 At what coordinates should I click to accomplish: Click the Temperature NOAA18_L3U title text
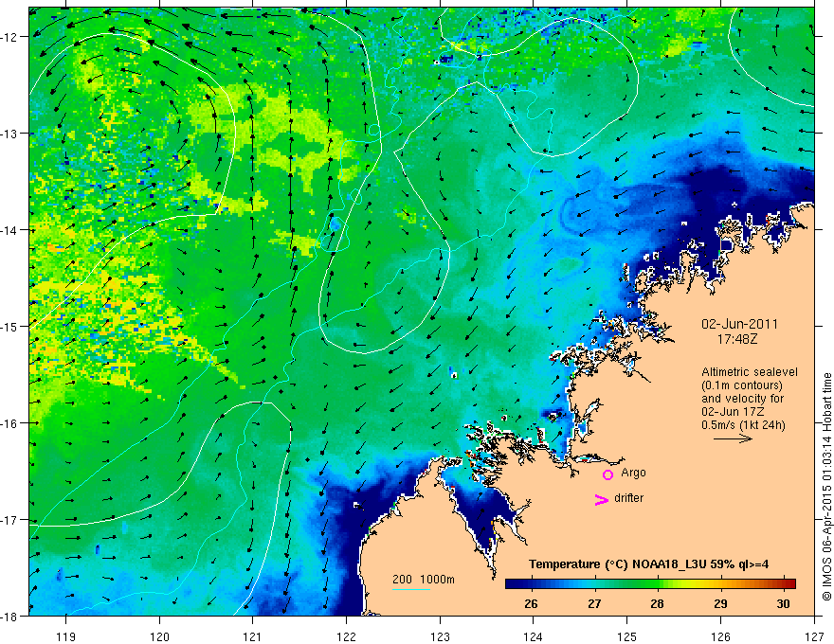click(648, 564)
